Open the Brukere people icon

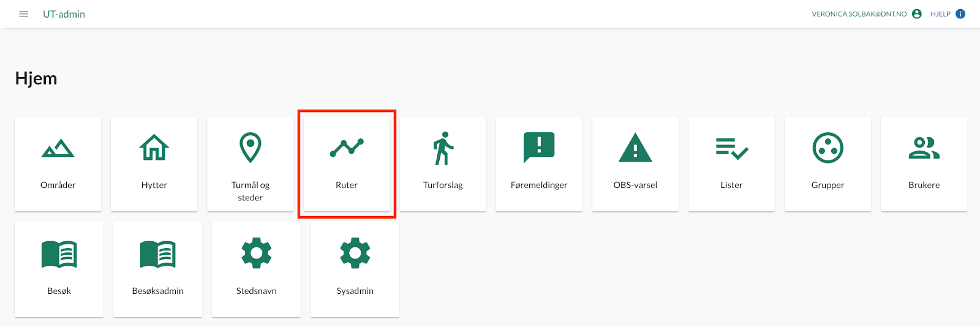pyautogui.click(x=924, y=148)
